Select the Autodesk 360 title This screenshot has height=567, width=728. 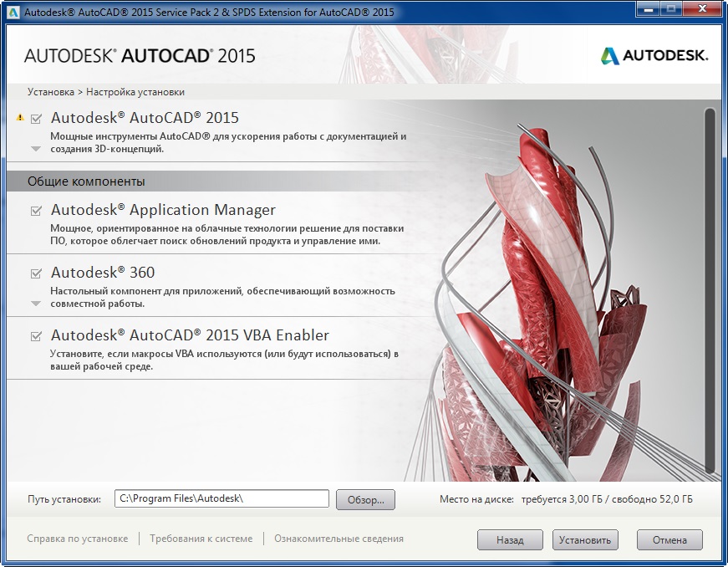pyautogui.click(x=103, y=272)
